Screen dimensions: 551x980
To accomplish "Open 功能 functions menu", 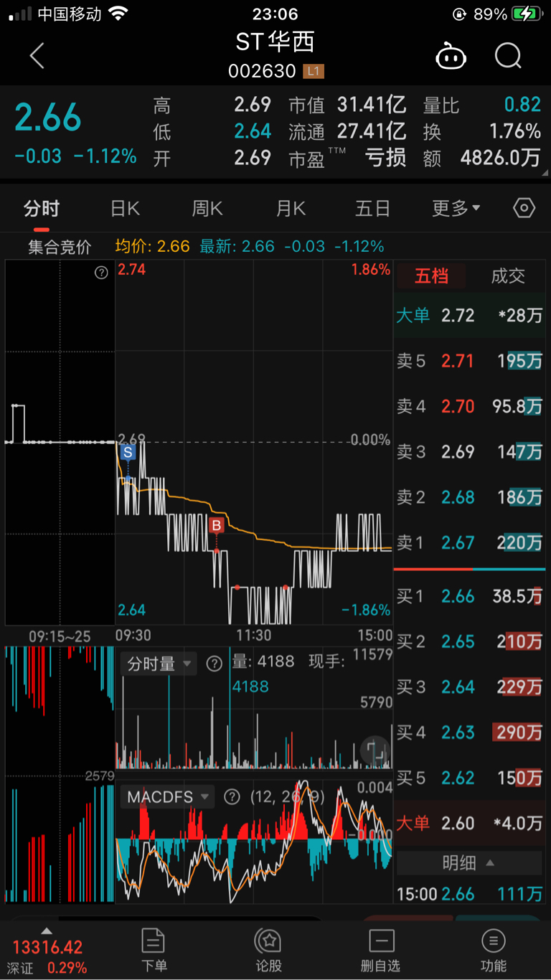I will (494, 949).
